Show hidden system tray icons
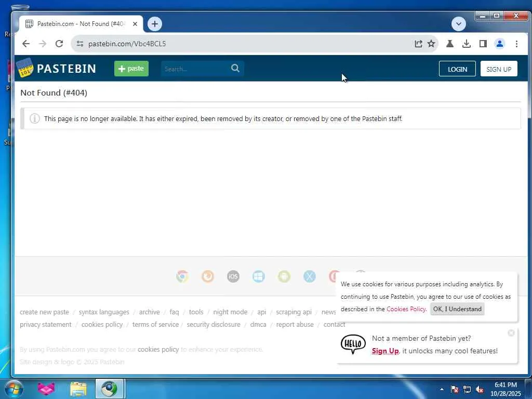The height and width of the screenshot is (399, 532). 442,389
